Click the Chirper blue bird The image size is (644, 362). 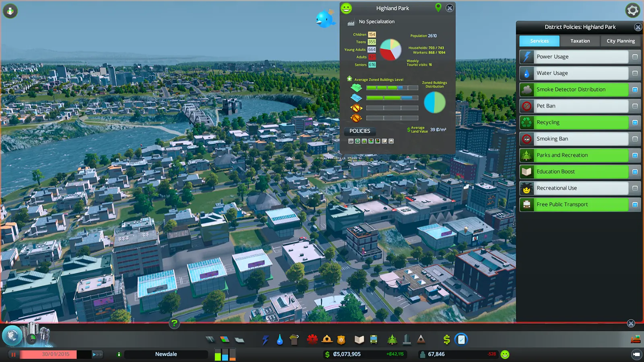pos(326,19)
